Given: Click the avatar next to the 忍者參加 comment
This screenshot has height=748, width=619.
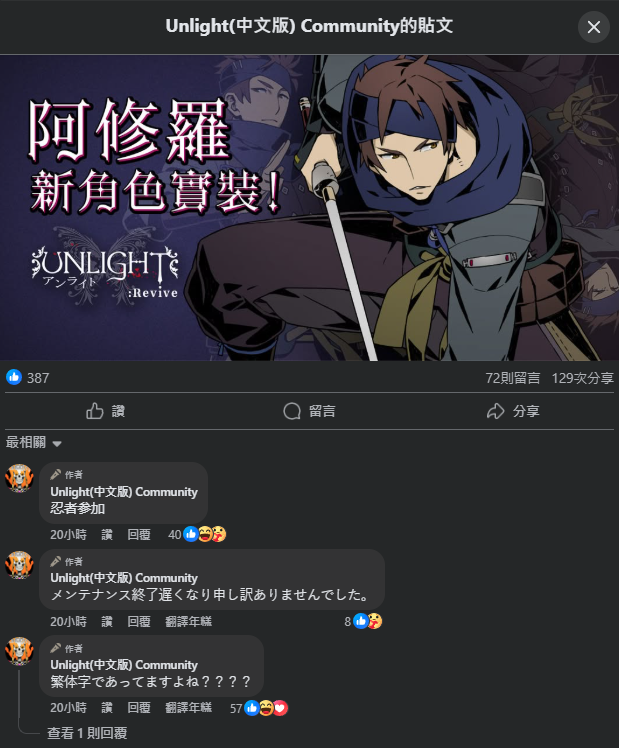Looking at the screenshot, I should point(19,478).
